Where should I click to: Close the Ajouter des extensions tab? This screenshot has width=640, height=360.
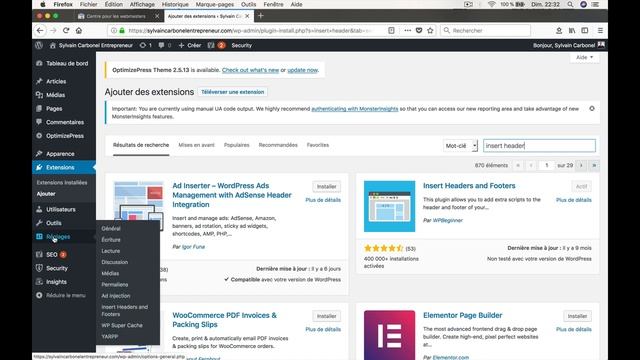tap(247, 16)
